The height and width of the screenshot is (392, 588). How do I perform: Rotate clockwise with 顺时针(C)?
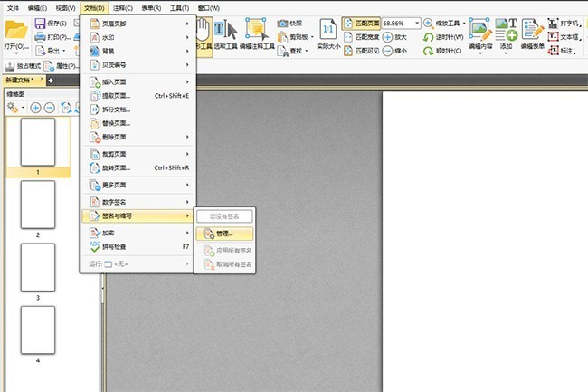pos(442,51)
